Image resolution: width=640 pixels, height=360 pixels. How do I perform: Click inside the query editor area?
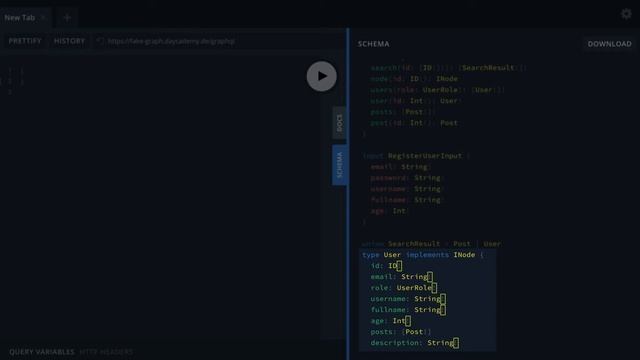tap(159, 196)
